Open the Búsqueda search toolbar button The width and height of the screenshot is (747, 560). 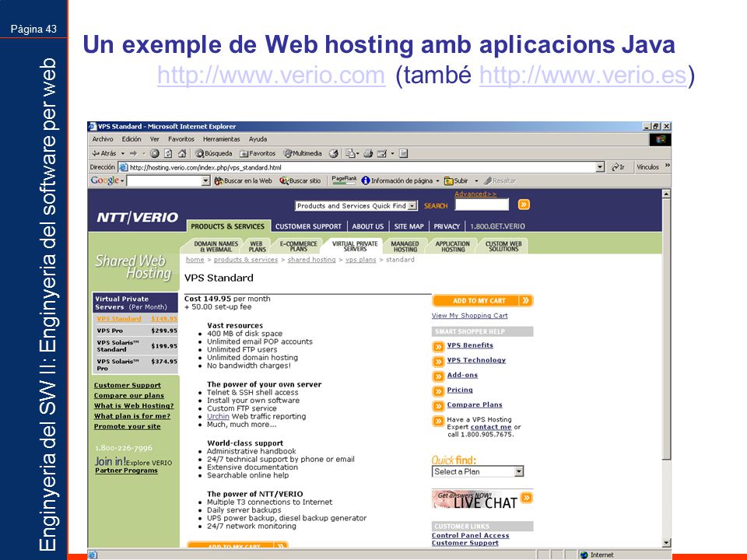tap(214, 153)
